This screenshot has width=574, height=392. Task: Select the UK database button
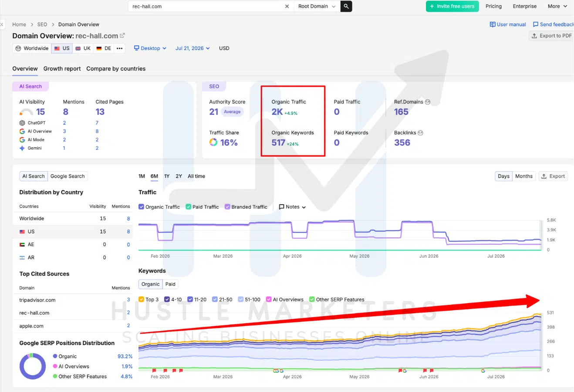pos(83,48)
